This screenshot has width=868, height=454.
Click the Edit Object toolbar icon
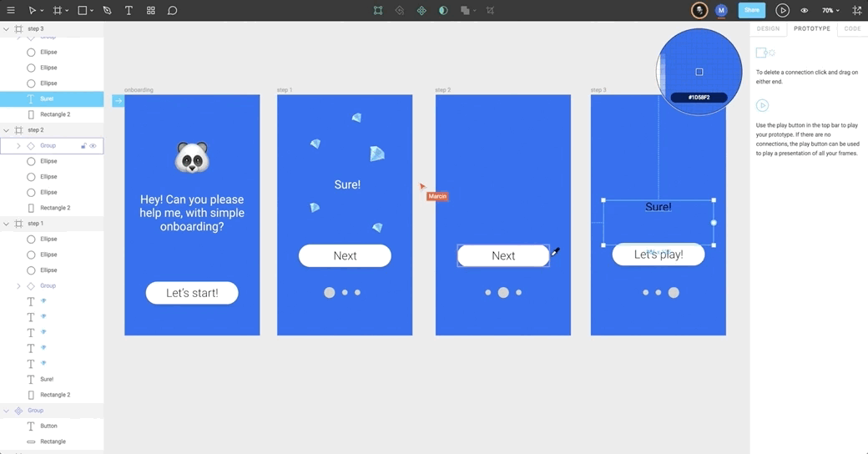[378, 11]
